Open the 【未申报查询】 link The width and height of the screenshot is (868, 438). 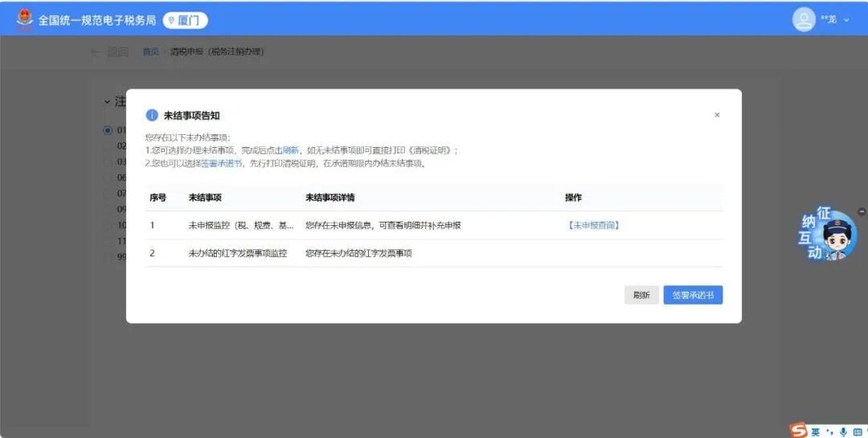click(x=593, y=225)
